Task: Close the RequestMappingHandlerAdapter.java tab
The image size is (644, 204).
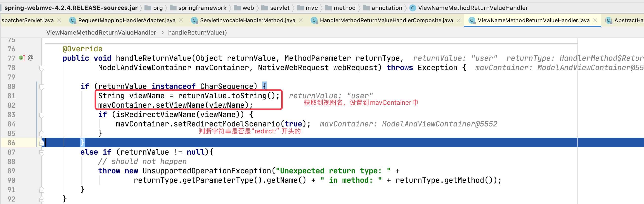Action: click(181, 20)
